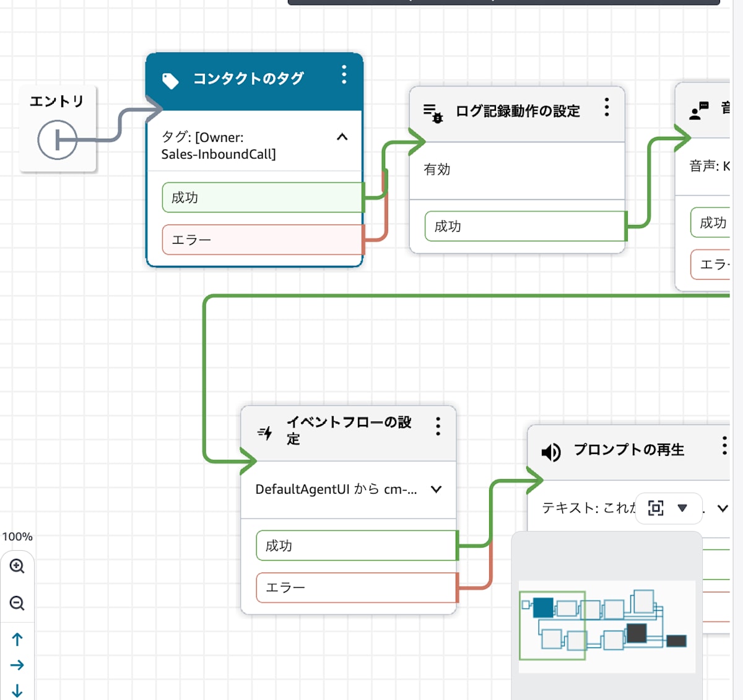Open the ログ記録動作の設定 block options menu
Image resolution: width=743 pixels, height=700 pixels.
click(x=607, y=107)
